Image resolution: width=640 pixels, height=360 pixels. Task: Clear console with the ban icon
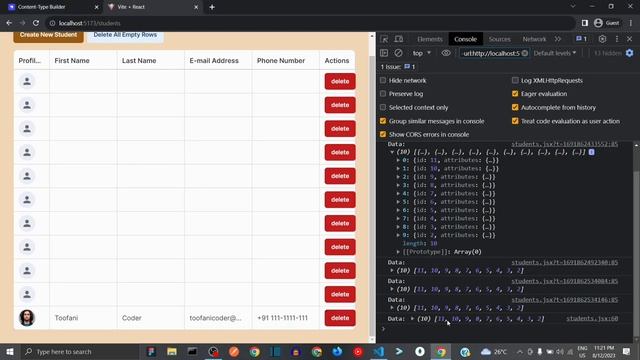[398, 53]
